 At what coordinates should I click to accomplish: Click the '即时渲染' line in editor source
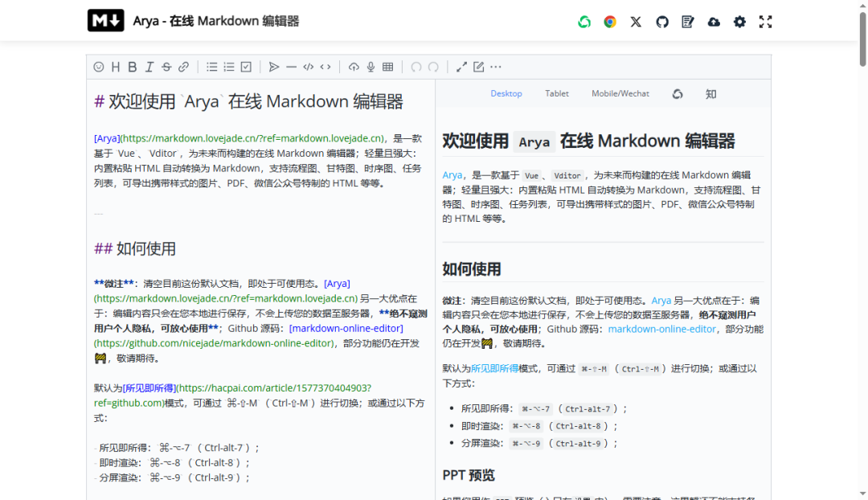point(172,463)
